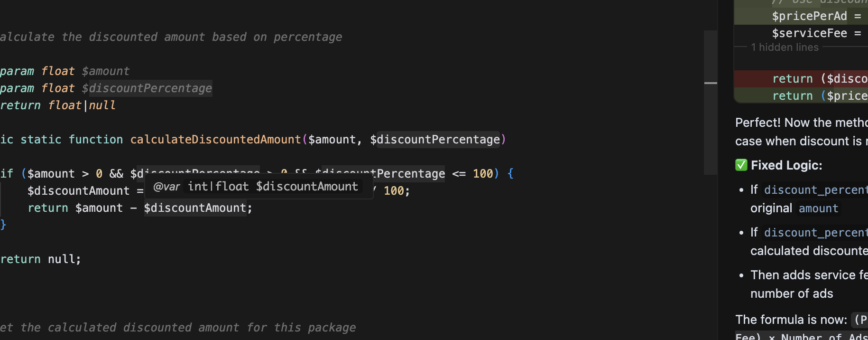This screenshot has width=868, height=340.
Task: Click $discountPercentage parameter in function signature
Action: pyautogui.click(x=435, y=140)
